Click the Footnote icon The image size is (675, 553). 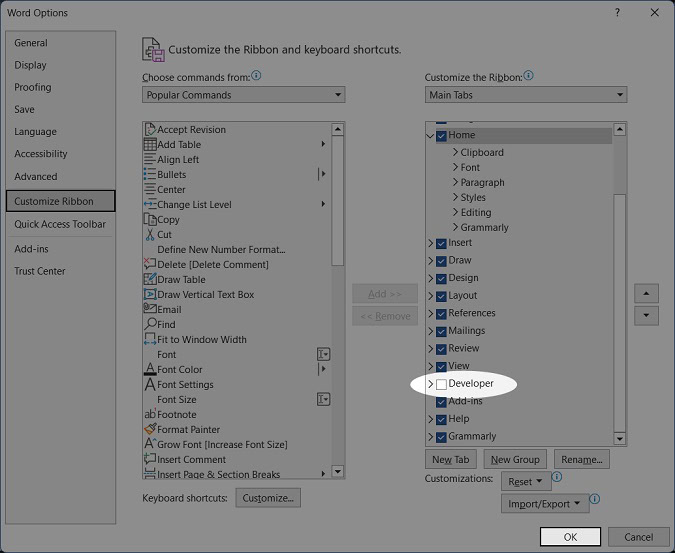(150, 414)
